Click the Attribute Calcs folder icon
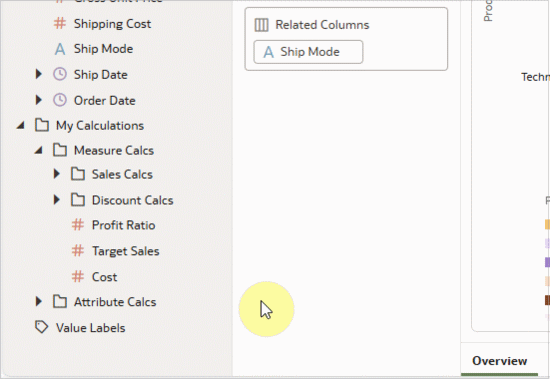Image resolution: width=550 pixels, height=379 pixels. tap(60, 301)
